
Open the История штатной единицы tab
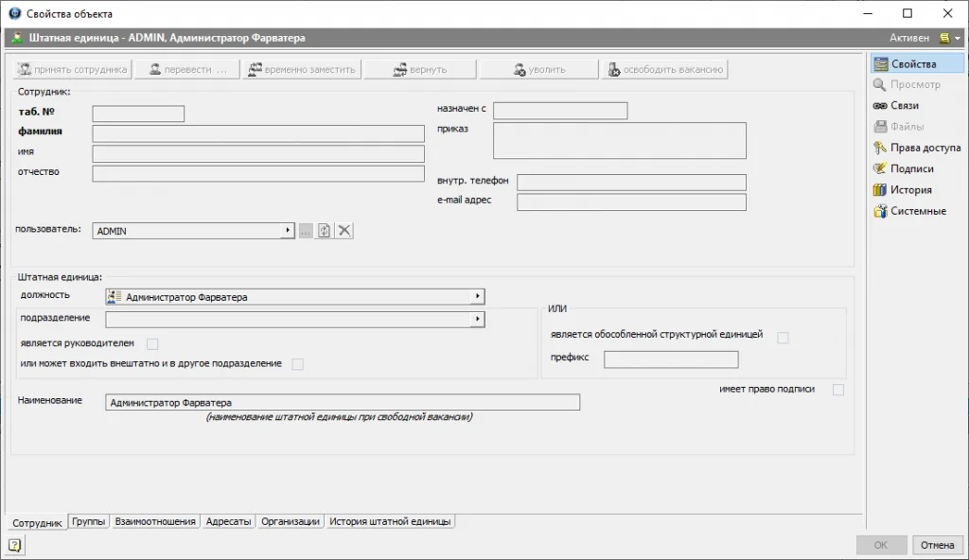[390, 521]
